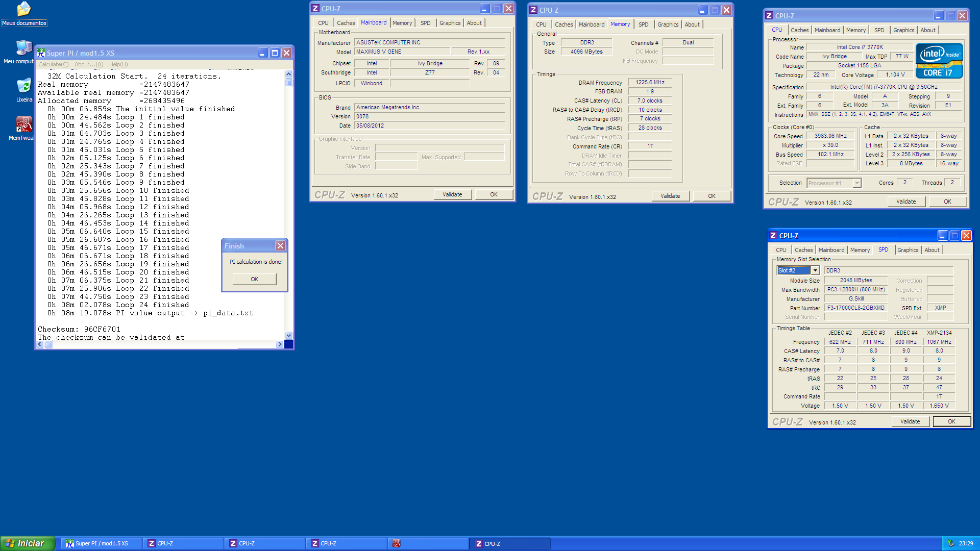Click the F3-17000CL8-2GBXMD part number

tap(855, 308)
